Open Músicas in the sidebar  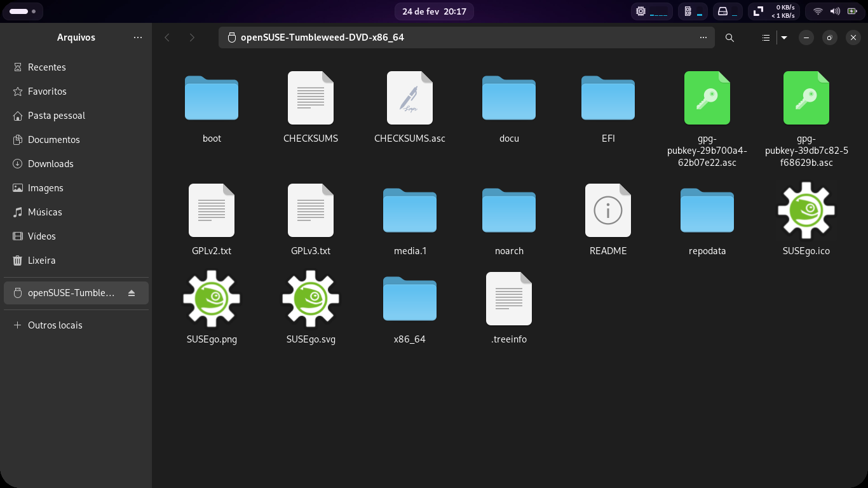click(76, 212)
